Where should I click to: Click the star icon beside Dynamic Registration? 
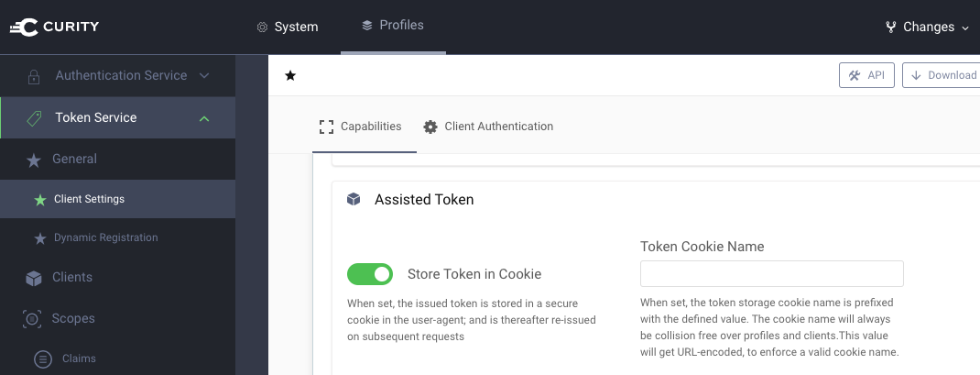coord(40,238)
